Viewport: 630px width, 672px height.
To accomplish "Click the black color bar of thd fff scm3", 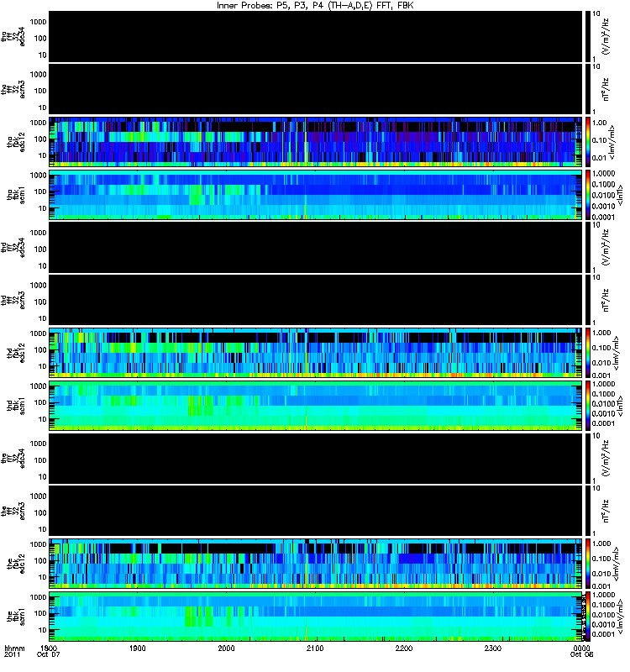I will [587, 300].
